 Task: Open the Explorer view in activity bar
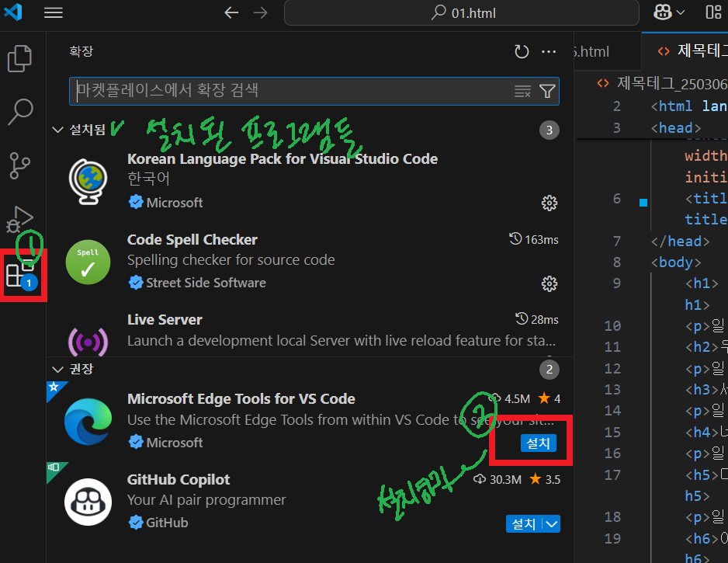click(20, 58)
